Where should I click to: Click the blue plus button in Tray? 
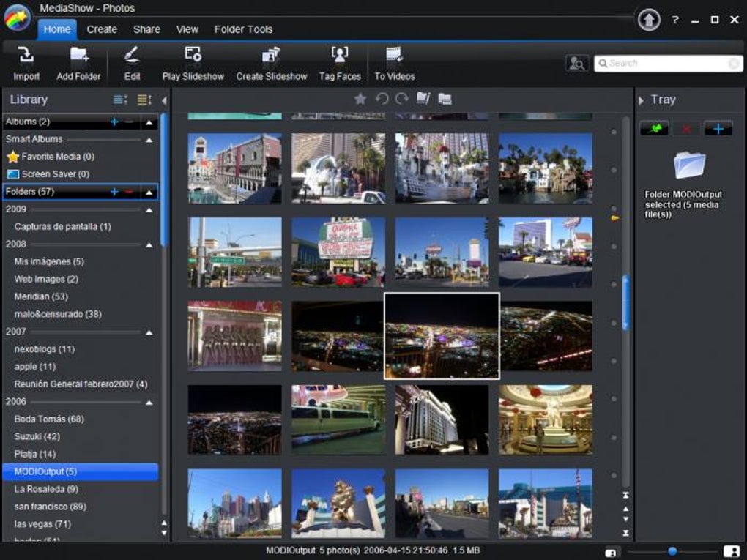(x=718, y=130)
